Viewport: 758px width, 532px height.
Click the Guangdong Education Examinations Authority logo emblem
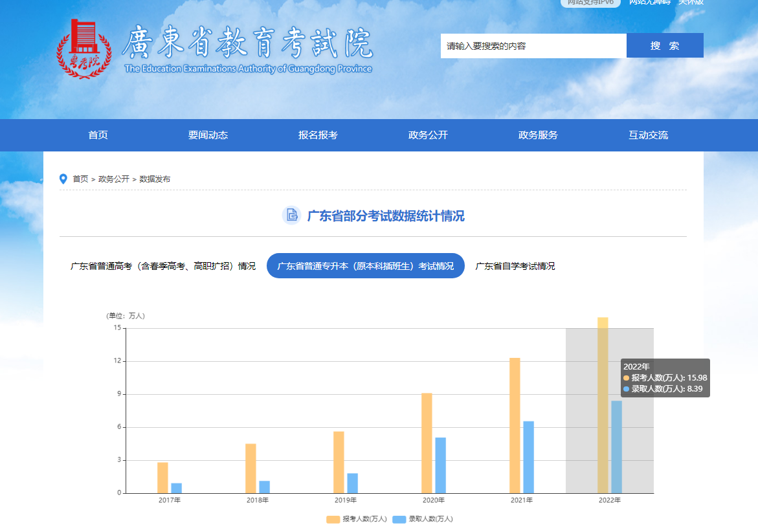85,45
